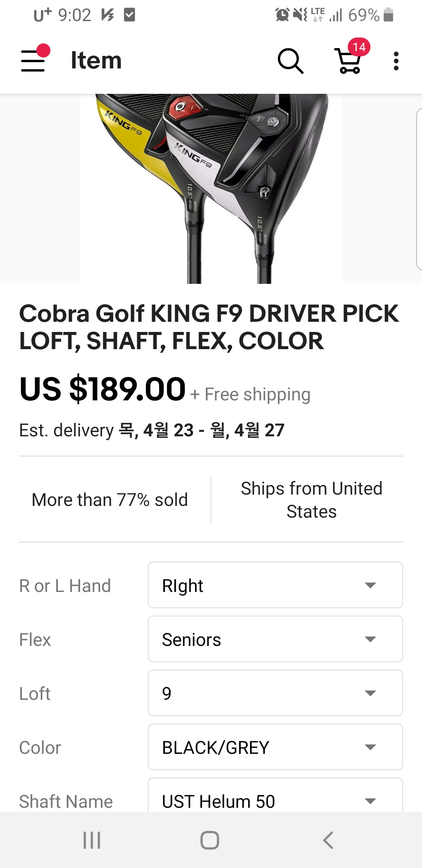The height and width of the screenshot is (868, 422).
Task: Tap the Cobra KING F9 driver product image
Action: (x=211, y=188)
